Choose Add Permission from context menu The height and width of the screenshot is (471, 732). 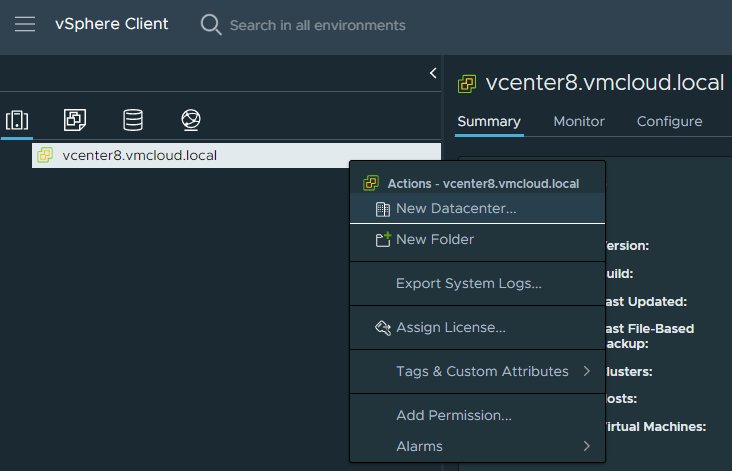click(453, 415)
